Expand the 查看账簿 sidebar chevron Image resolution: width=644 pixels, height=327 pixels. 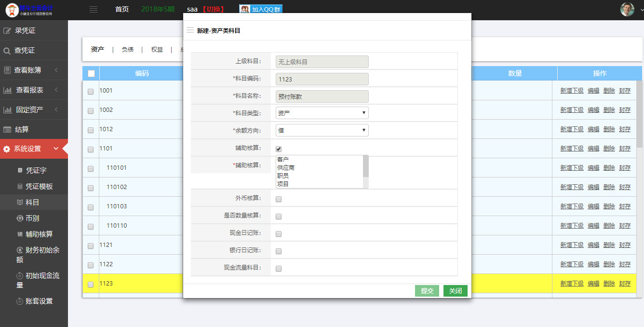[x=56, y=70]
